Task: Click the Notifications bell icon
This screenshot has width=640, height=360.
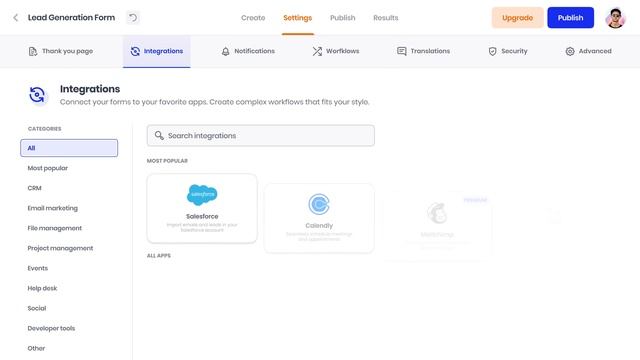Action: click(x=225, y=51)
